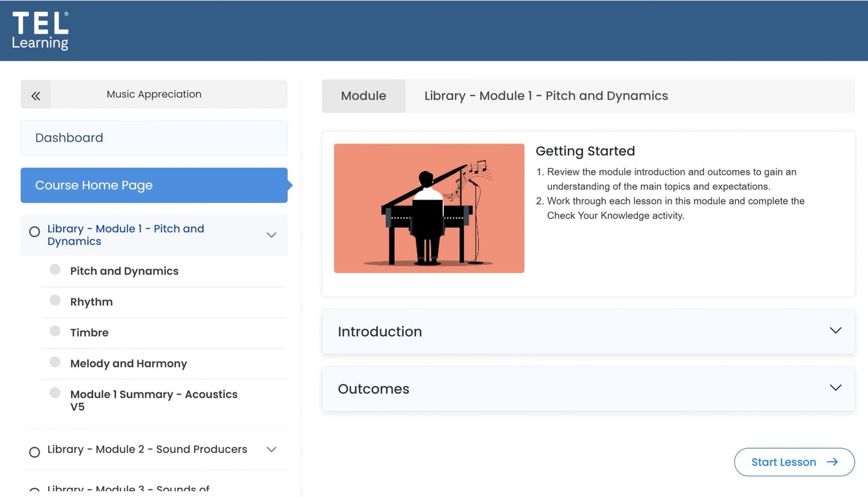Click the status circle beside Rhythm lesson

[x=55, y=300]
